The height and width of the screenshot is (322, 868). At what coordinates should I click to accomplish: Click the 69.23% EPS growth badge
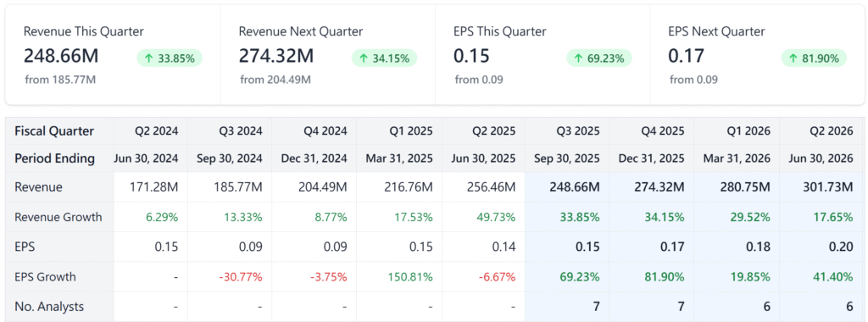tap(599, 58)
